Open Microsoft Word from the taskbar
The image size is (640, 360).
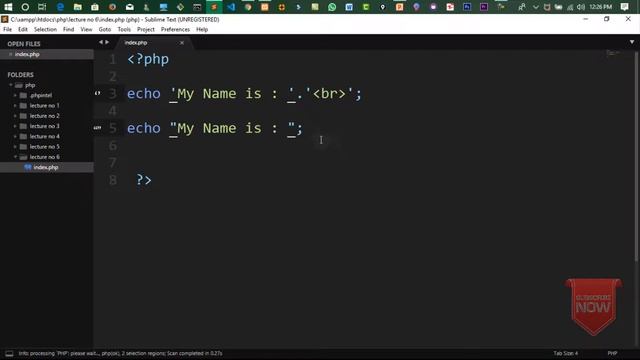click(x=349, y=7)
